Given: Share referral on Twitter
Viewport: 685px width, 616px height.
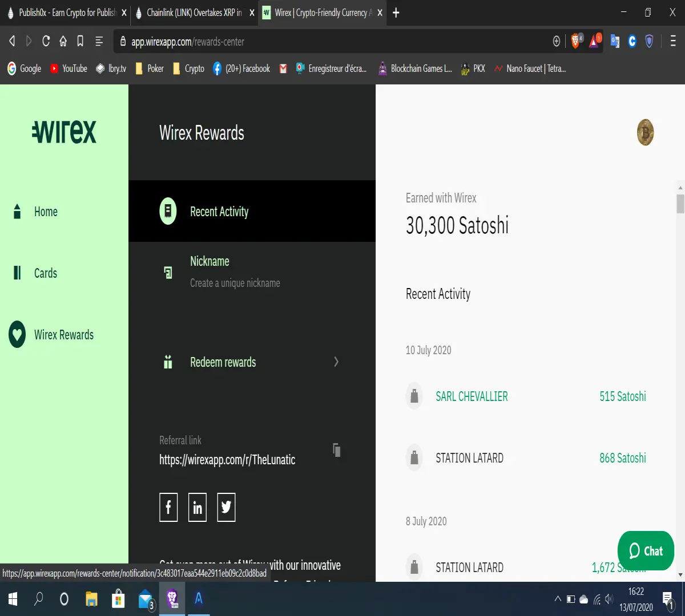Looking at the screenshot, I should (x=226, y=507).
